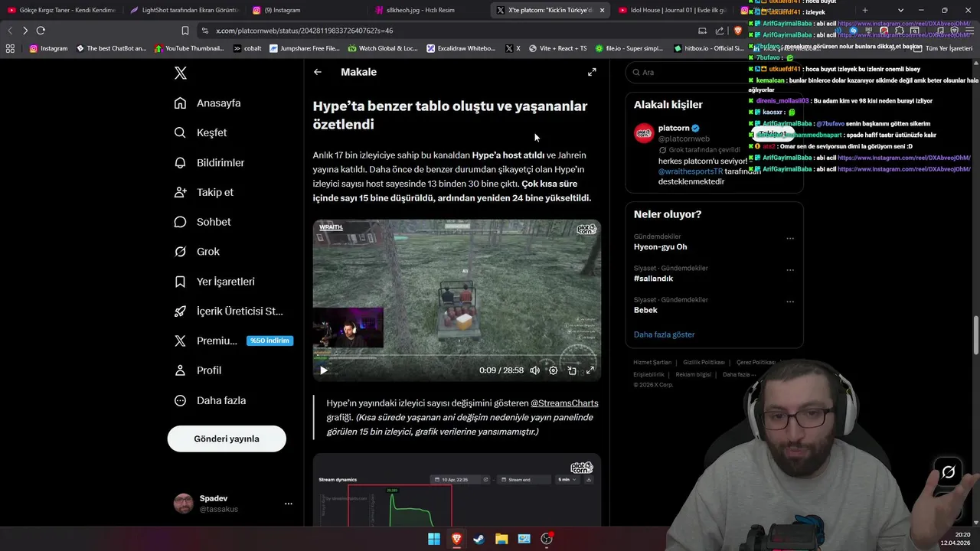
Task: Click the @wraithesportsTR mention
Action: click(691, 171)
